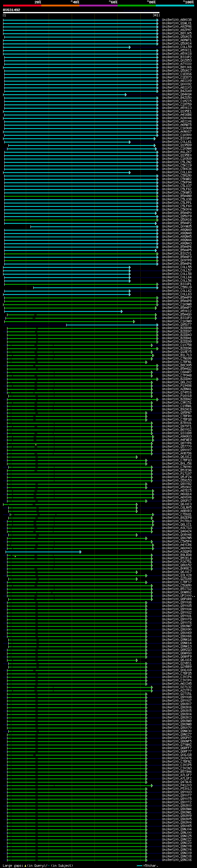
Task: Select the UniRef100_B8C995 label
Action: pyautogui.click(x=177, y=365)
